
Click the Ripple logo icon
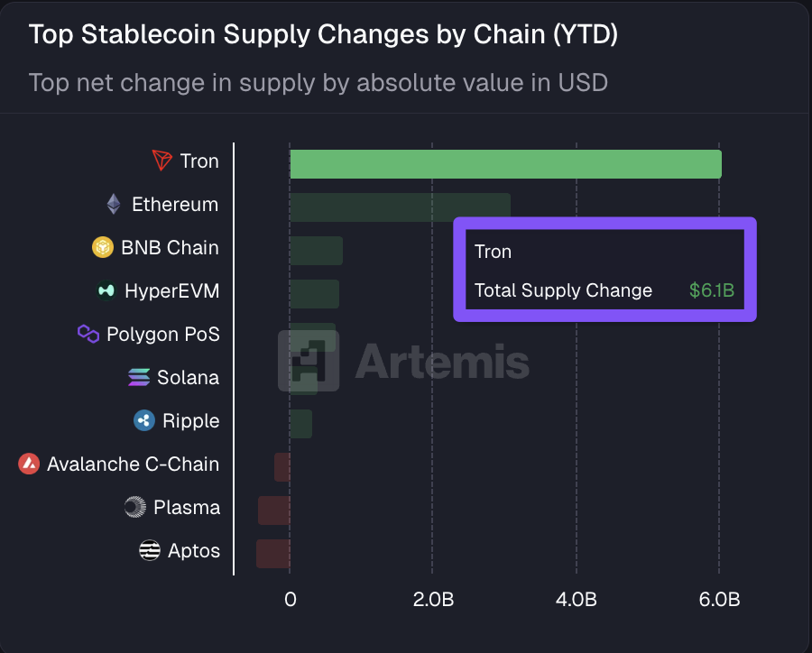[x=144, y=421]
